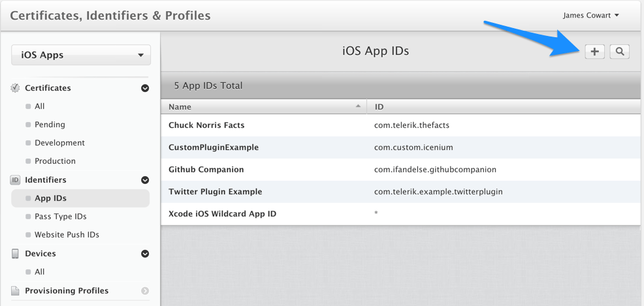Select Development certificates
644x306 pixels.
(x=59, y=143)
